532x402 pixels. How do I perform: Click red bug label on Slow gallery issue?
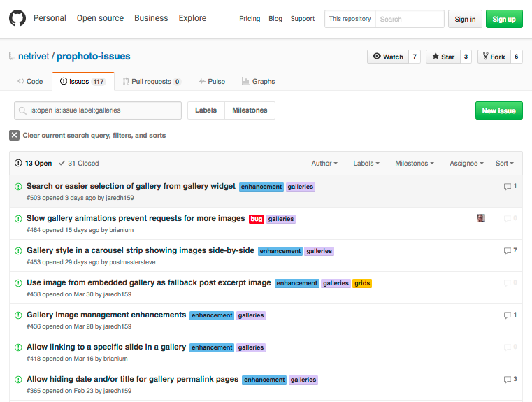257,219
